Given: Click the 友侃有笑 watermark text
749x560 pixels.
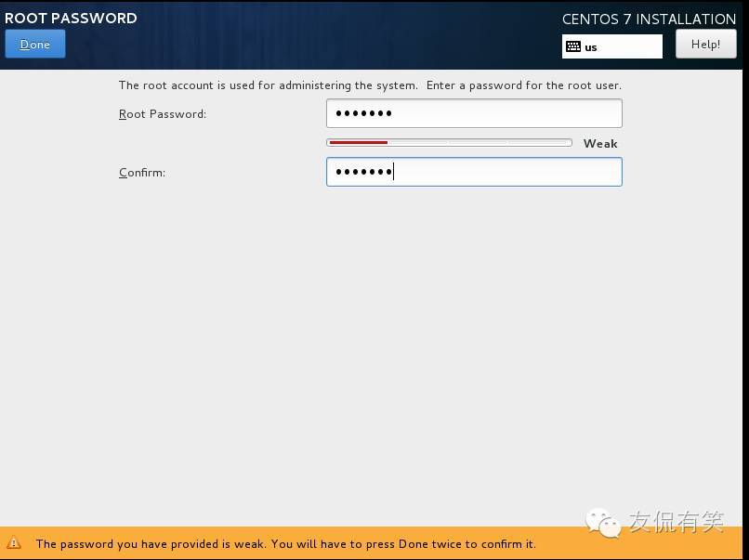Looking at the screenshot, I should pos(677,522).
